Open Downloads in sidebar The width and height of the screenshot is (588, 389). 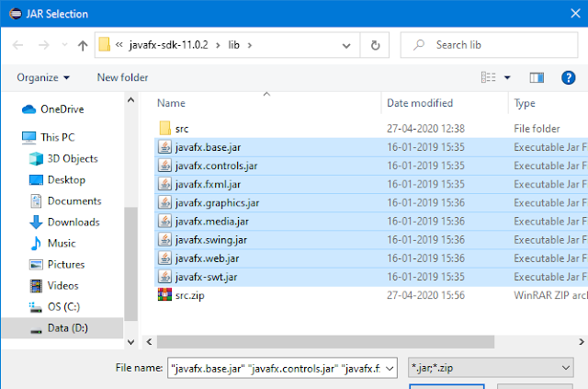64,223
